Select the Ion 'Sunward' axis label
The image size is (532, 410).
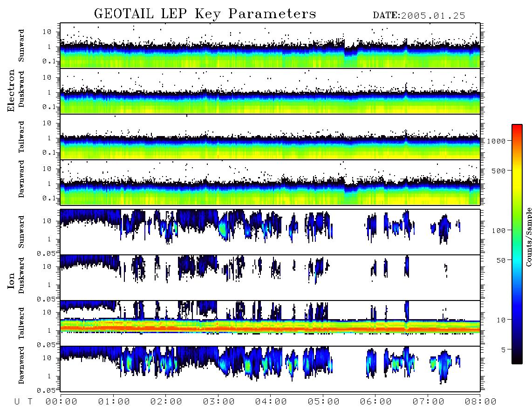click(x=21, y=232)
